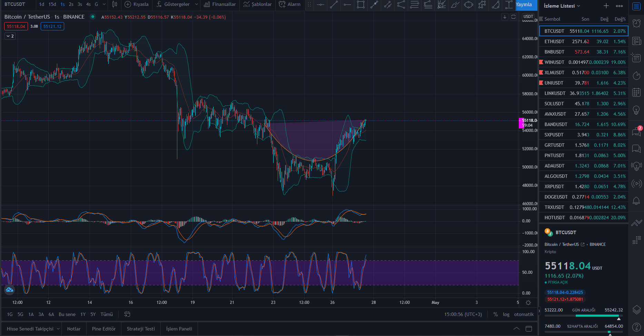Select the ellipse drawing tool
This screenshot has width=644, height=336.
coord(468,5)
